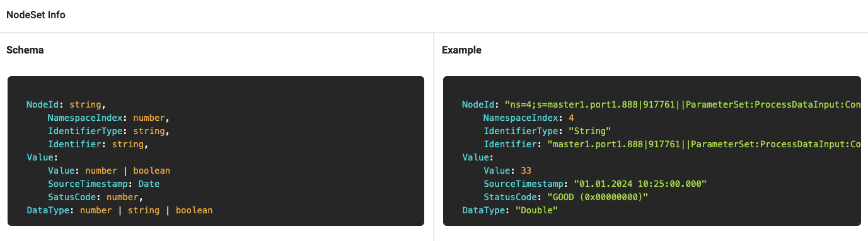Click the Identifier master1.port1 value
868x241 pixels.
(703, 144)
